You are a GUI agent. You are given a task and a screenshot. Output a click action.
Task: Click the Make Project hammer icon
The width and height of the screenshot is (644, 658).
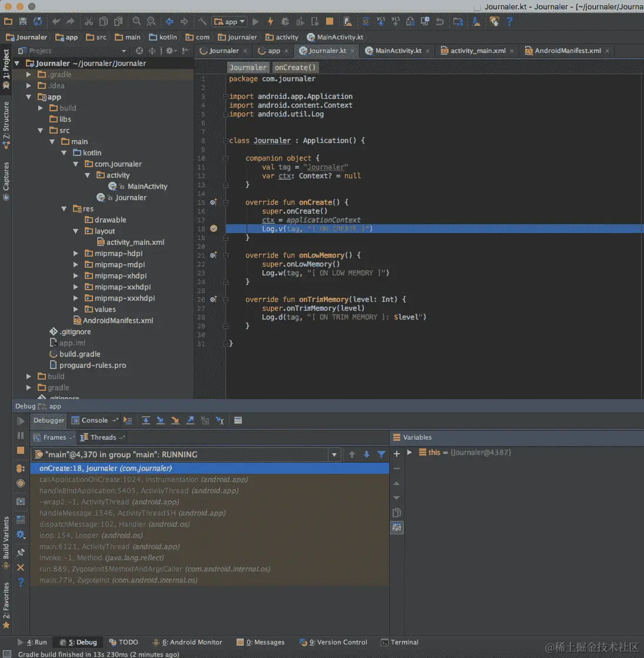[202, 21]
